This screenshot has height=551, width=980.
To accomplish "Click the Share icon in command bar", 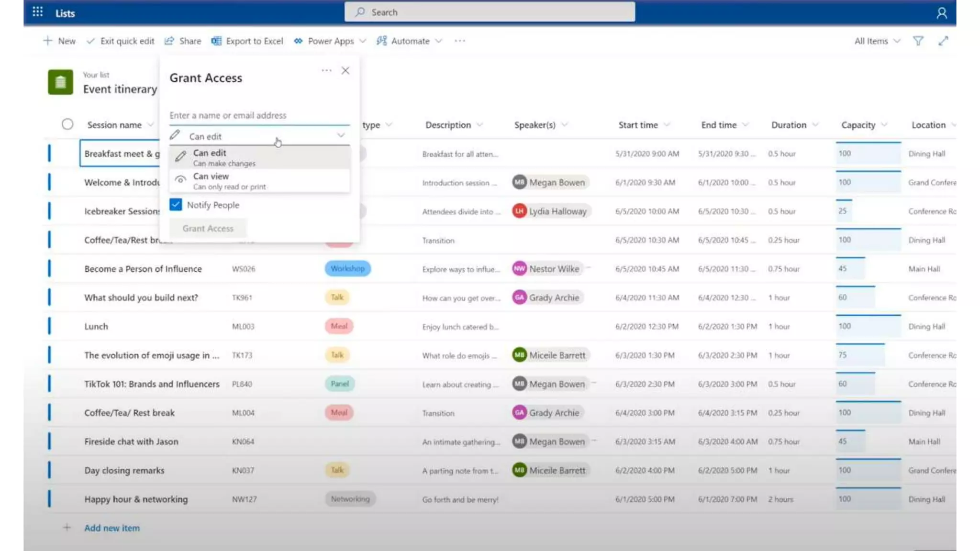I will coord(169,41).
